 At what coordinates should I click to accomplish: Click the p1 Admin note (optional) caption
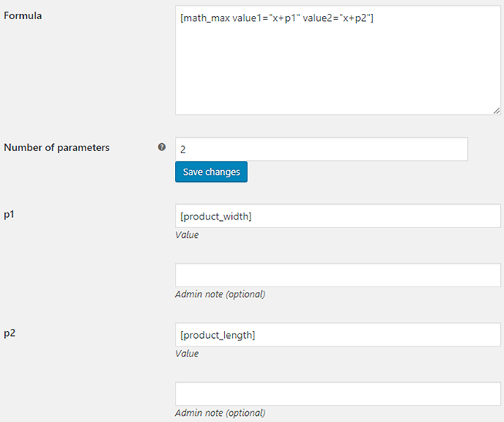pos(220,294)
